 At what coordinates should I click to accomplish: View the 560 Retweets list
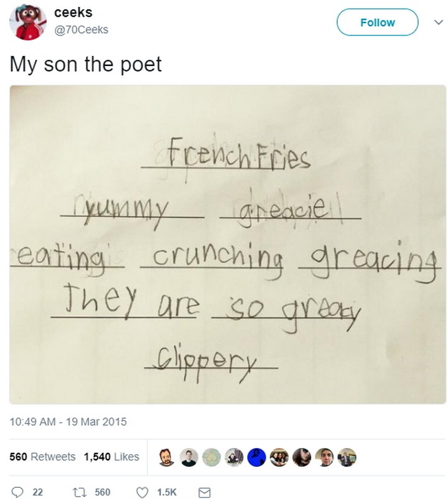pyautogui.click(x=42, y=457)
